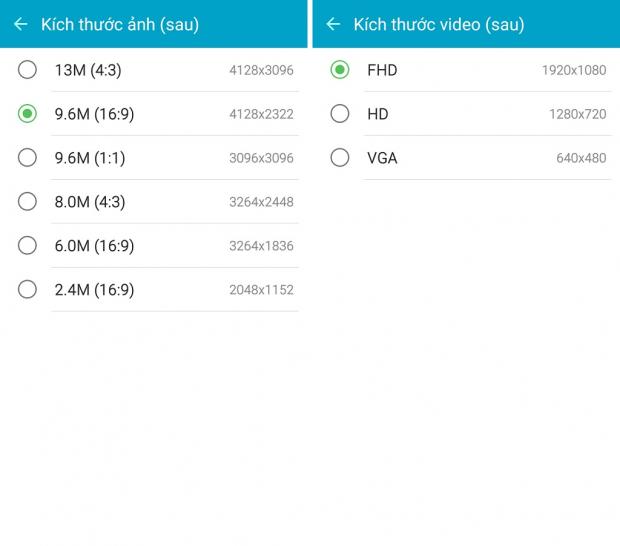The width and height of the screenshot is (620, 546).
Task: Select the HD video radio button
Action: (340, 114)
